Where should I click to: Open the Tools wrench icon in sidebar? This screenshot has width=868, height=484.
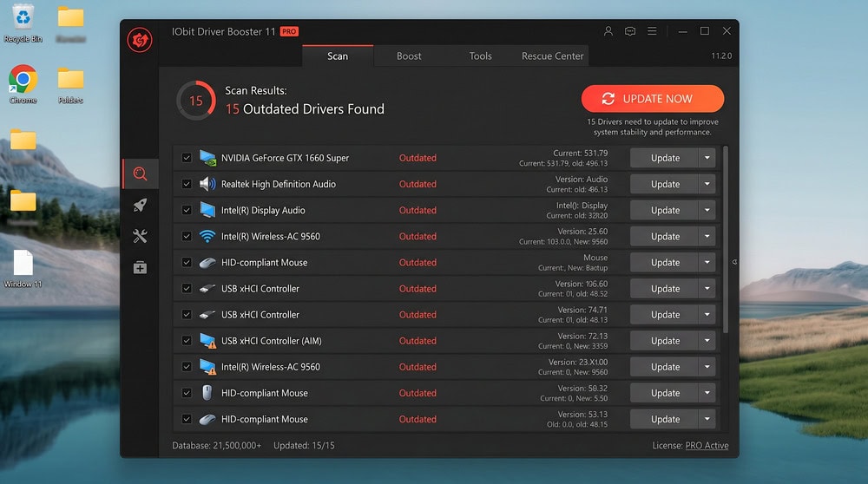140,237
